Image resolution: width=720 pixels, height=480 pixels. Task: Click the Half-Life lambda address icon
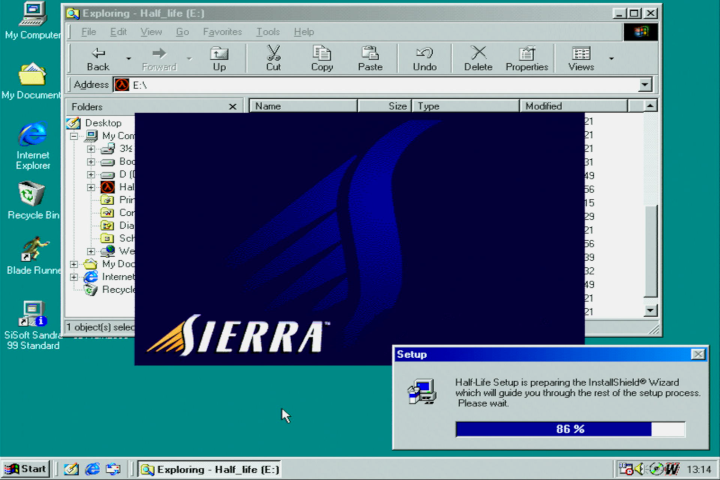coord(122,85)
